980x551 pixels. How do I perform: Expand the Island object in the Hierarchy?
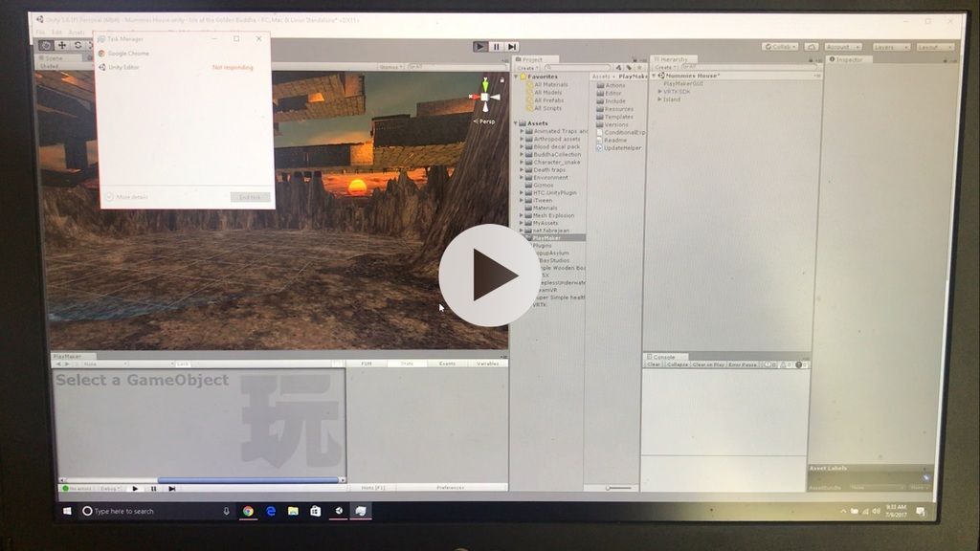[x=660, y=99]
